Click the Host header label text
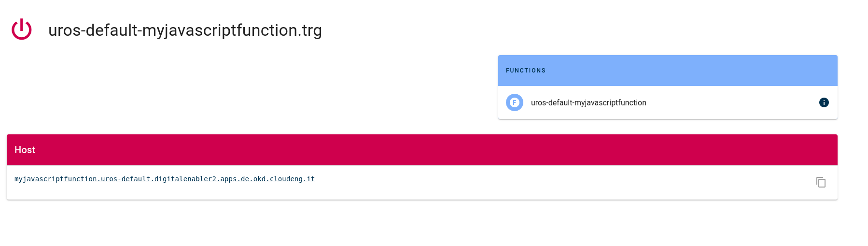Screen dimensions: 868x246 coord(25,150)
